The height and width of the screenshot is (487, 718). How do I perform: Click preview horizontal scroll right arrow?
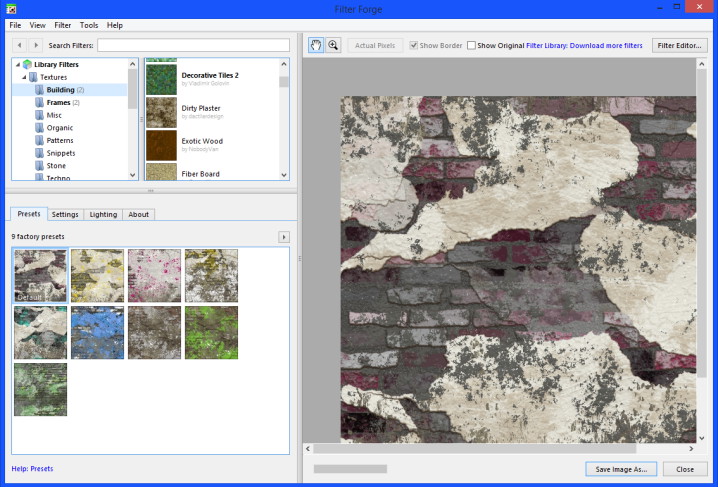click(x=691, y=449)
